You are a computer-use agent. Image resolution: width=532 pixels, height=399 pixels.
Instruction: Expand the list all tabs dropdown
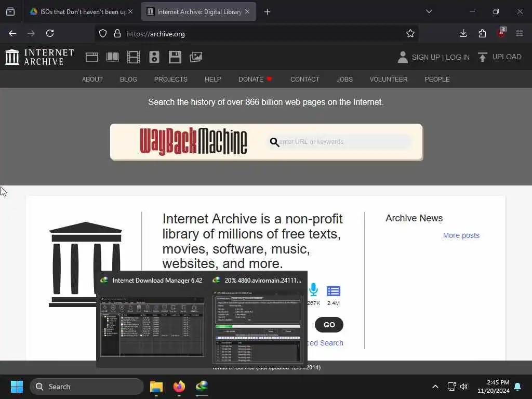(x=429, y=11)
